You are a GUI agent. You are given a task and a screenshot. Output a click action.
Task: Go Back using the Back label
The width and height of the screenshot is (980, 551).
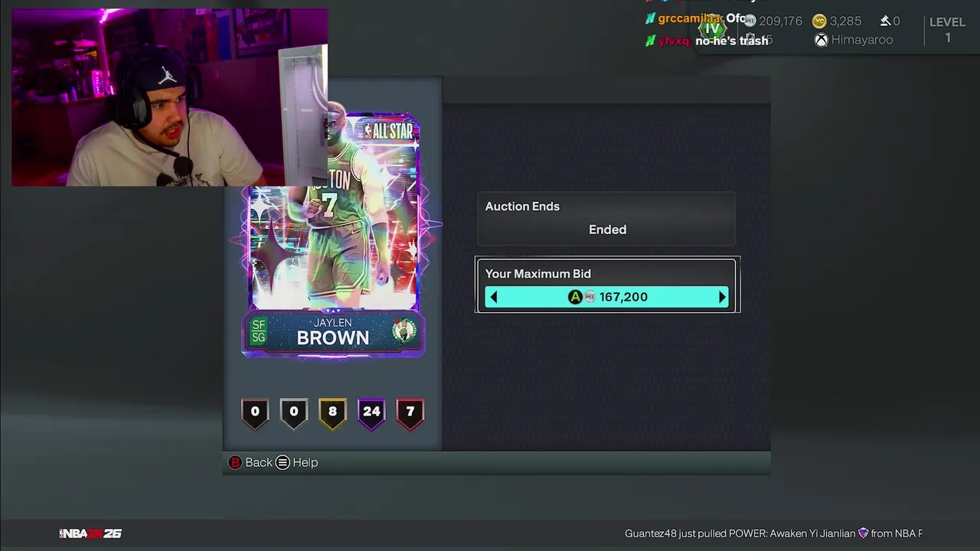pyautogui.click(x=259, y=462)
